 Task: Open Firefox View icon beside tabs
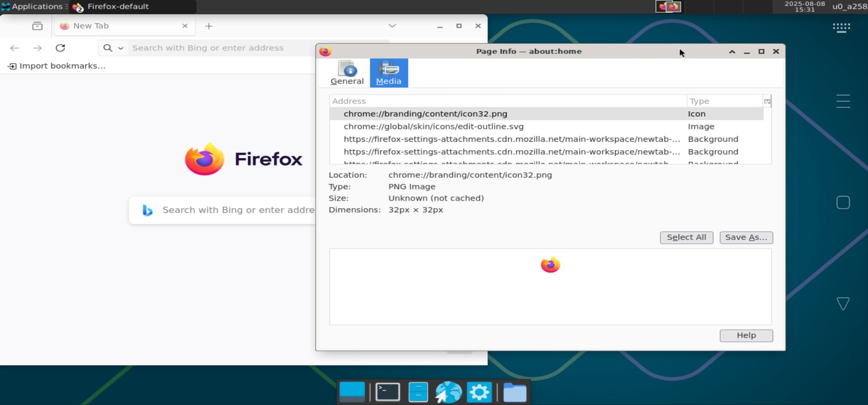click(37, 26)
